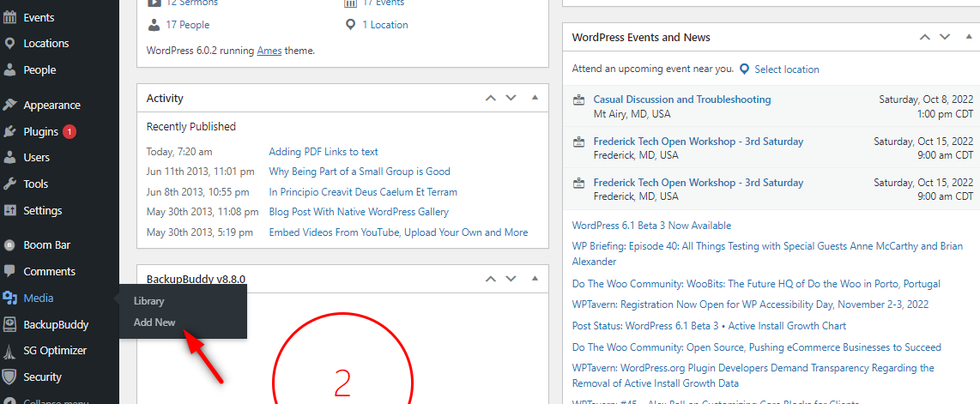Open the 17 People link

click(x=187, y=25)
